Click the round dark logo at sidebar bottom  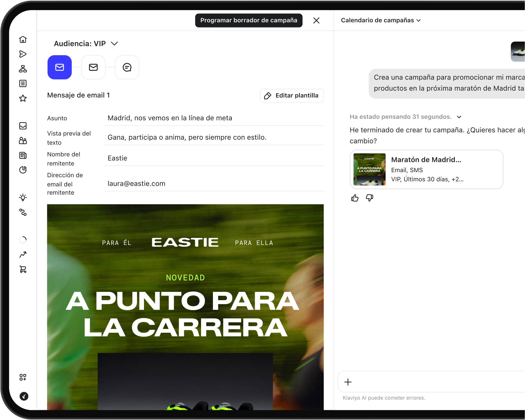pyautogui.click(x=24, y=396)
